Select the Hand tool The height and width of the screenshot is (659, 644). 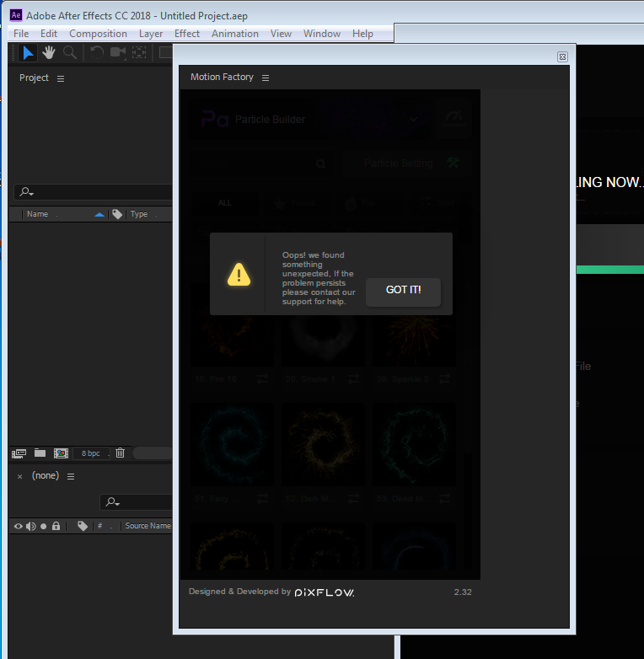(49, 53)
